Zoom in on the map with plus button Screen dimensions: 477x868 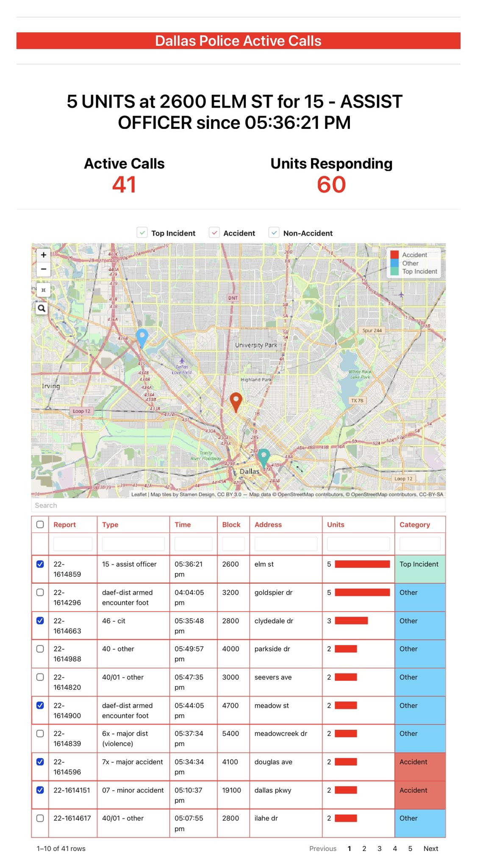(43, 255)
